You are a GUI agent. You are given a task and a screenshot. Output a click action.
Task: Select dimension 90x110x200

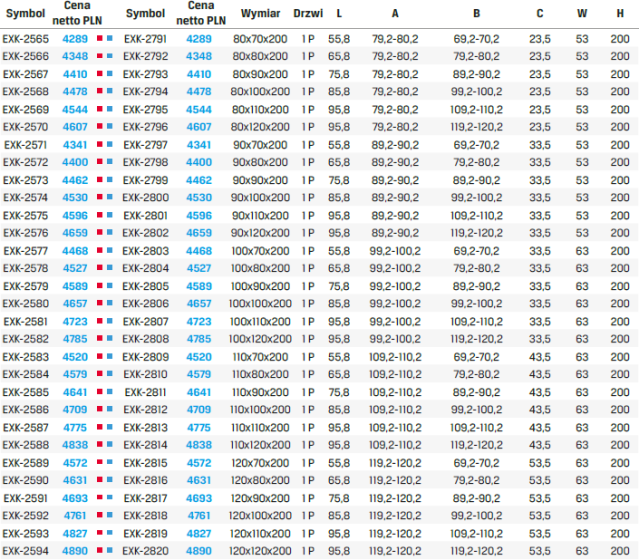coord(260,216)
